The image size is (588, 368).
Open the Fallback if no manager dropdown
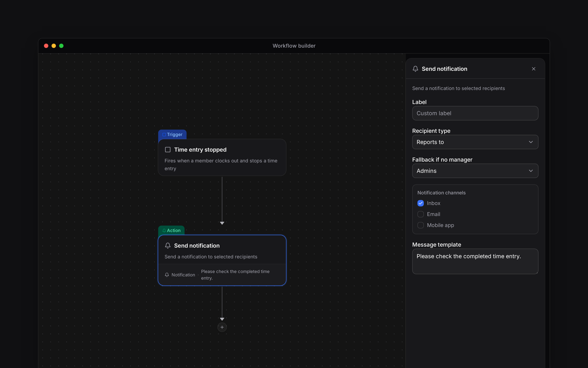point(475,171)
